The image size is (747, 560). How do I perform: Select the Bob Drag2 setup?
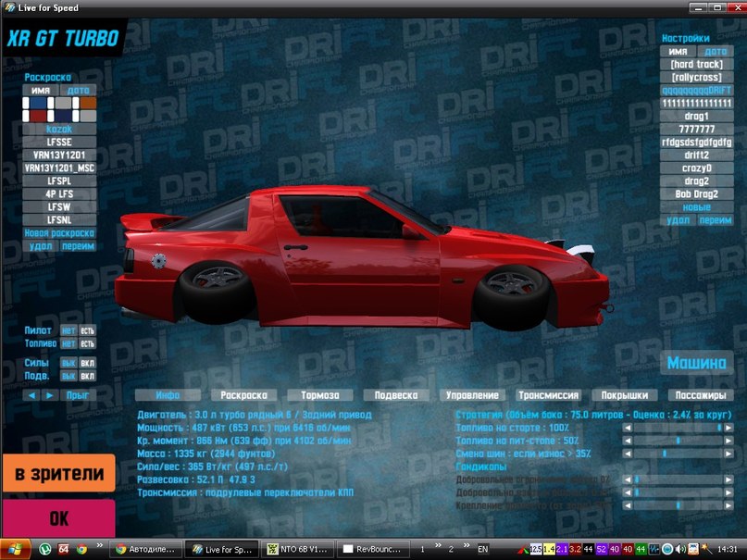[696, 194]
